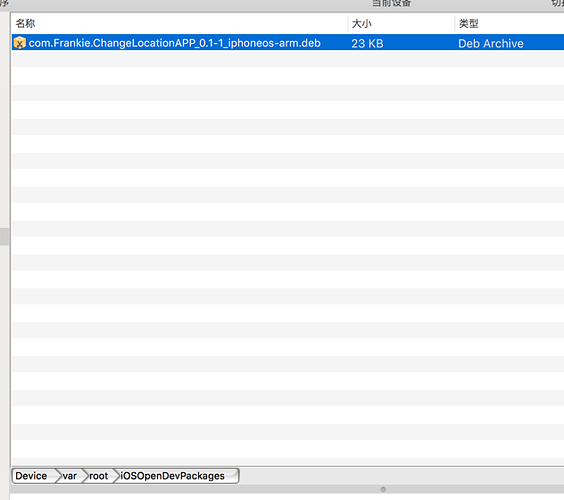564x500 pixels.
Task: Open the root folder breadcrumb
Action: click(98, 476)
